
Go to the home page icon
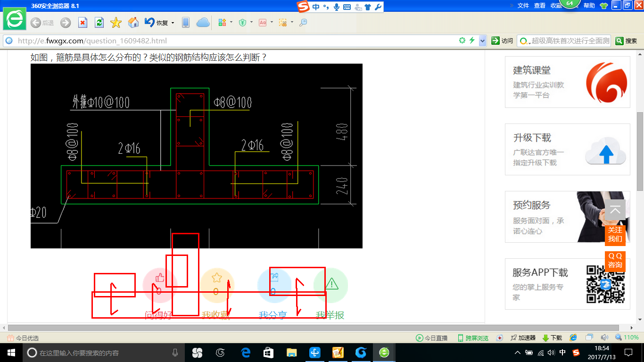coord(133,23)
